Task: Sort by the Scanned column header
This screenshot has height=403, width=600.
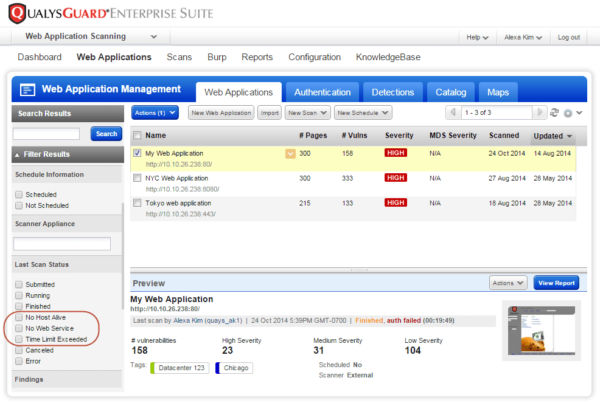Action: (x=504, y=135)
